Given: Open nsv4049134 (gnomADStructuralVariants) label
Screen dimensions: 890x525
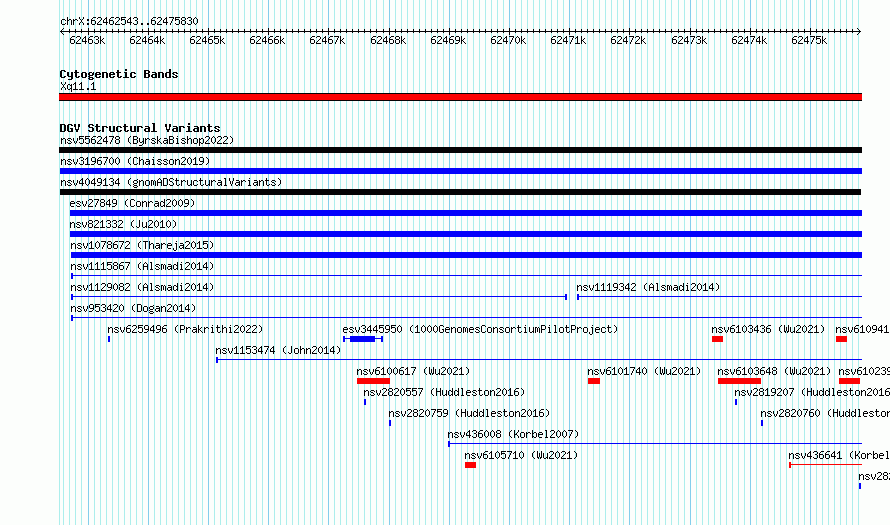Looking at the screenshot, I should 171,182.
